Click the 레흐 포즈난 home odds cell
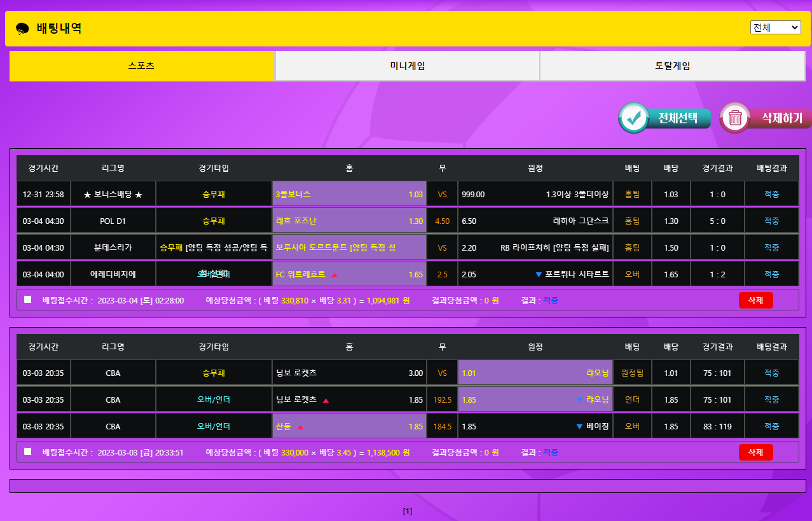Screen dimensions: 812x521 pos(349,221)
